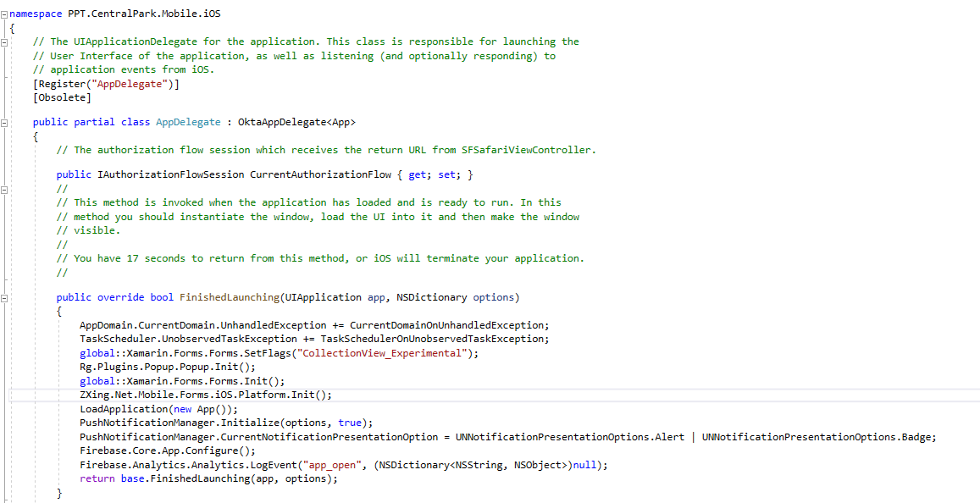Click the 'namespace' keyword
Screen dimensions: 980x503
coord(36,14)
